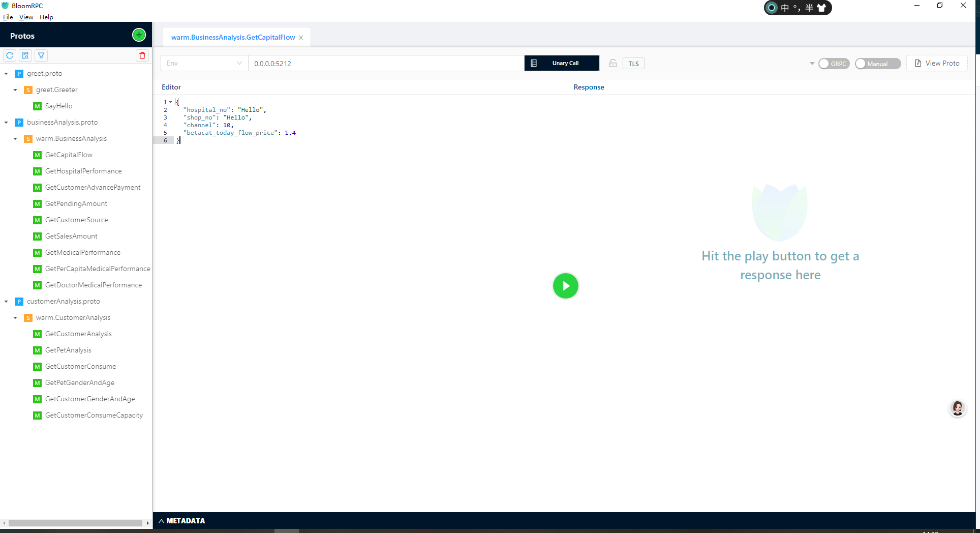The image size is (980, 533).
Task: Open the View menu
Action: pos(26,17)
